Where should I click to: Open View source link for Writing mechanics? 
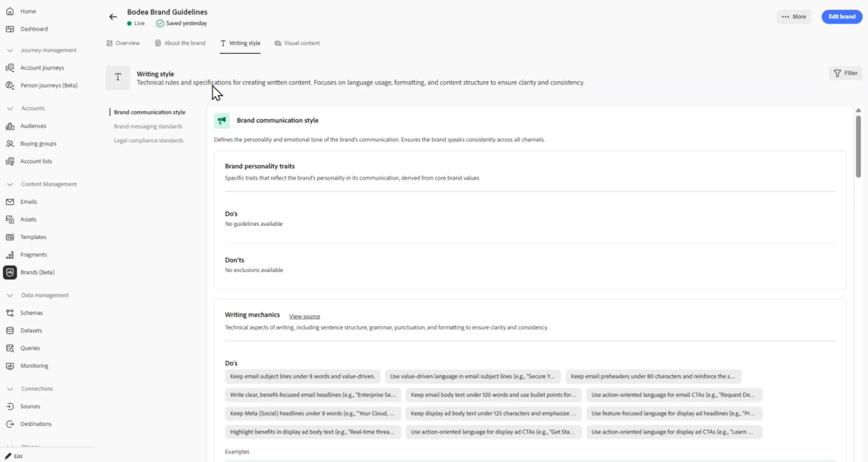[x=304, y=317]
